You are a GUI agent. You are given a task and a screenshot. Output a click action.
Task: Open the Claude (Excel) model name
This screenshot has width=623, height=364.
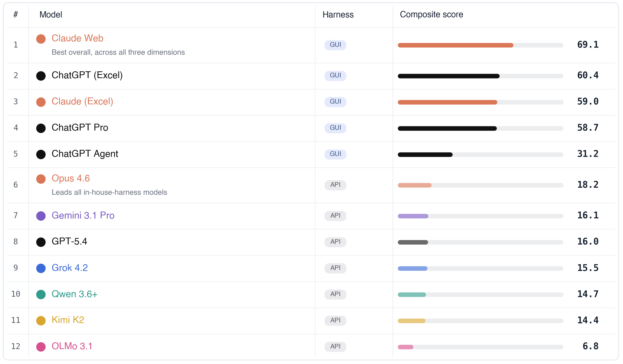click(82, 101)
